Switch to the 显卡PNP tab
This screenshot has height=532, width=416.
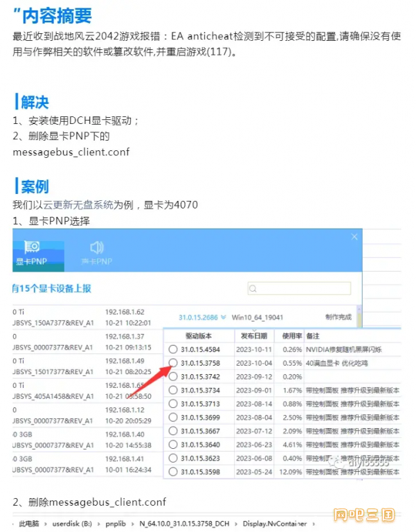pos(38,256)
